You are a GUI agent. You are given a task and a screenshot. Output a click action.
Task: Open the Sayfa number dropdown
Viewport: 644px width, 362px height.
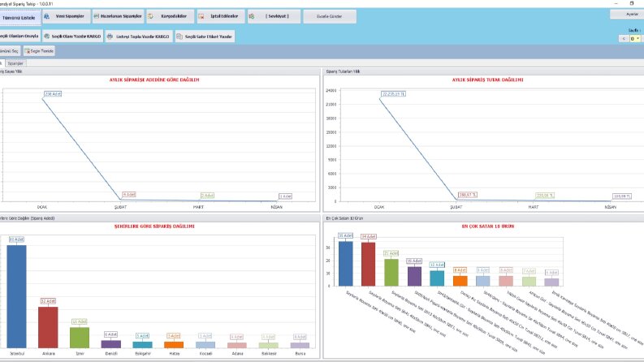pyautogui.click(x=638, y=39)
